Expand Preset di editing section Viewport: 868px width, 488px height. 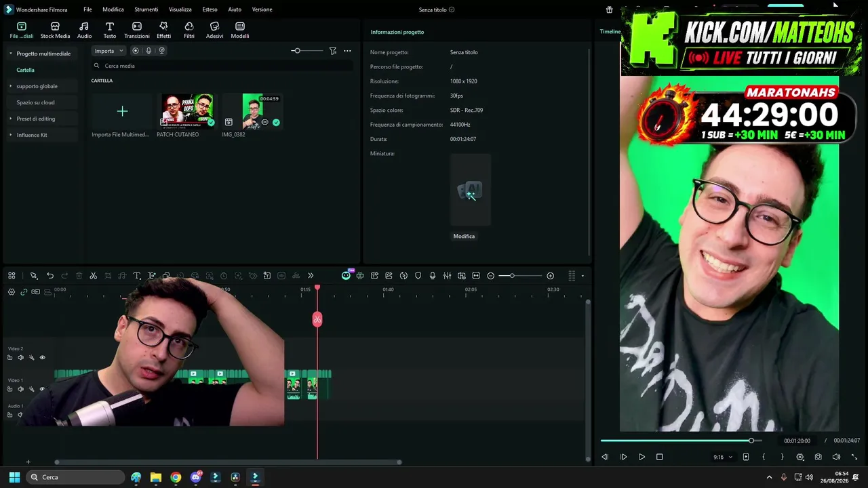[10, 119]
